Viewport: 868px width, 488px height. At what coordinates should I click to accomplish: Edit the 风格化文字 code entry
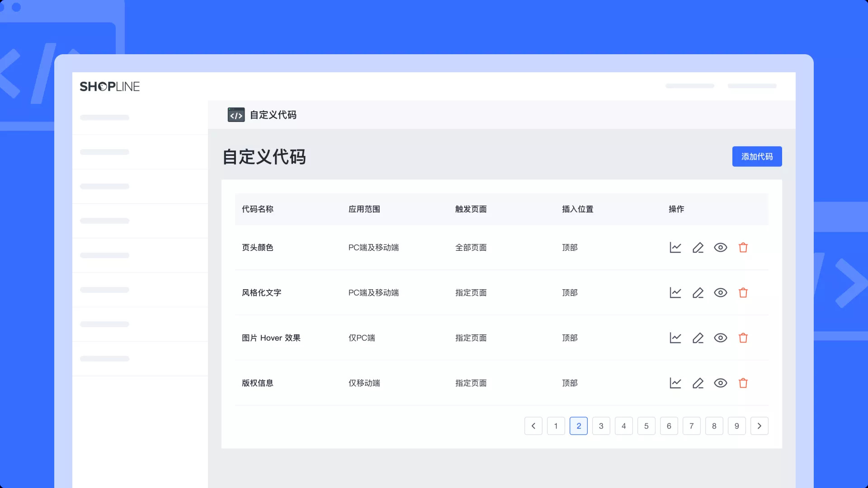click(x=698, y=293)
